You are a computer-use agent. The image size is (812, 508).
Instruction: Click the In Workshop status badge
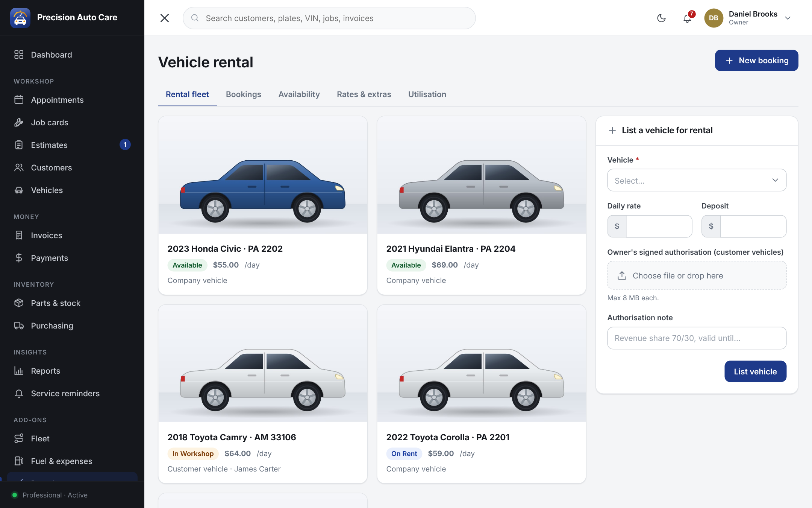193,454
